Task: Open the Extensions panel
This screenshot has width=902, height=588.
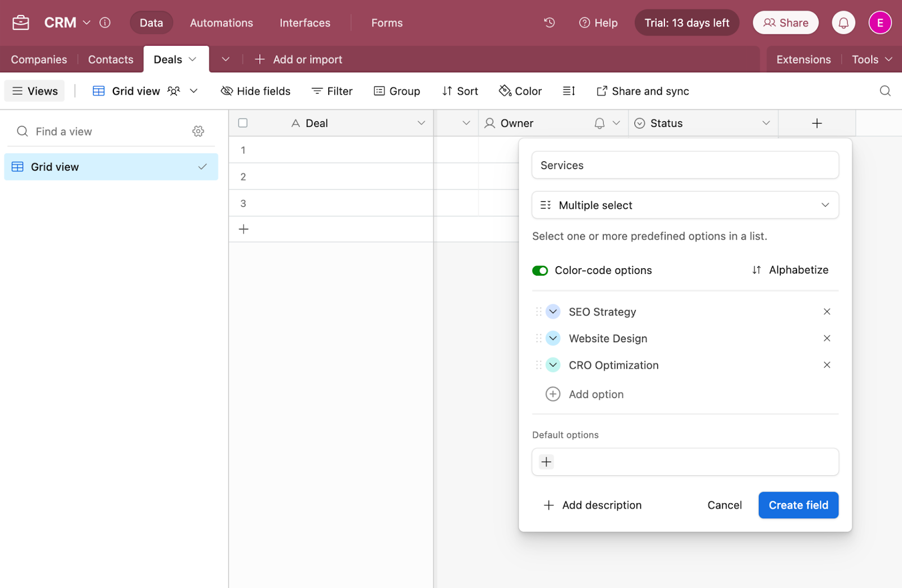Action: click(x=803, y=59)
